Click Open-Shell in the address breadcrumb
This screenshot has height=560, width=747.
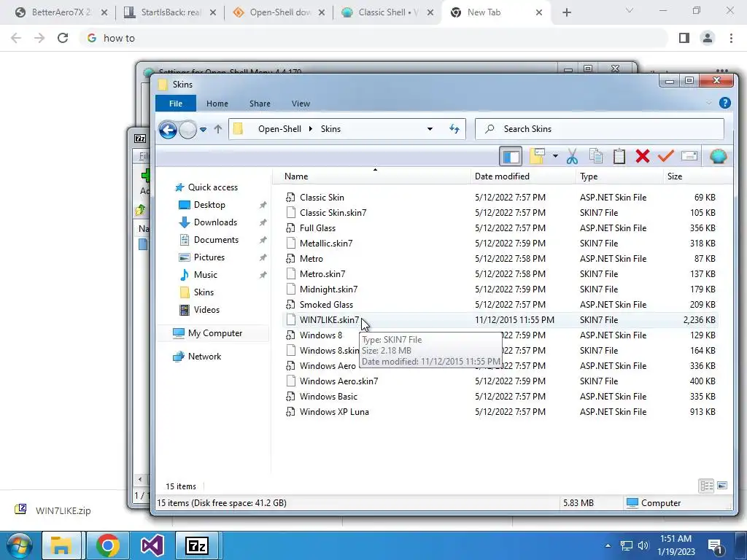279,129
